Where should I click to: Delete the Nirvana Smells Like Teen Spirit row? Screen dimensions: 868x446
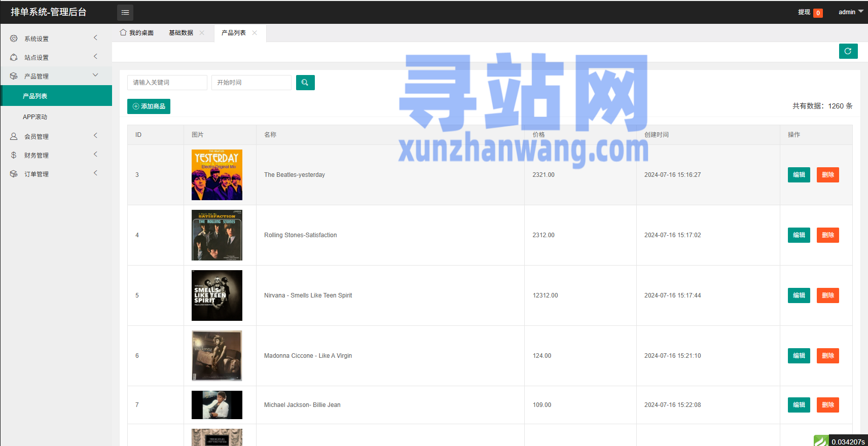click(827, 295)
